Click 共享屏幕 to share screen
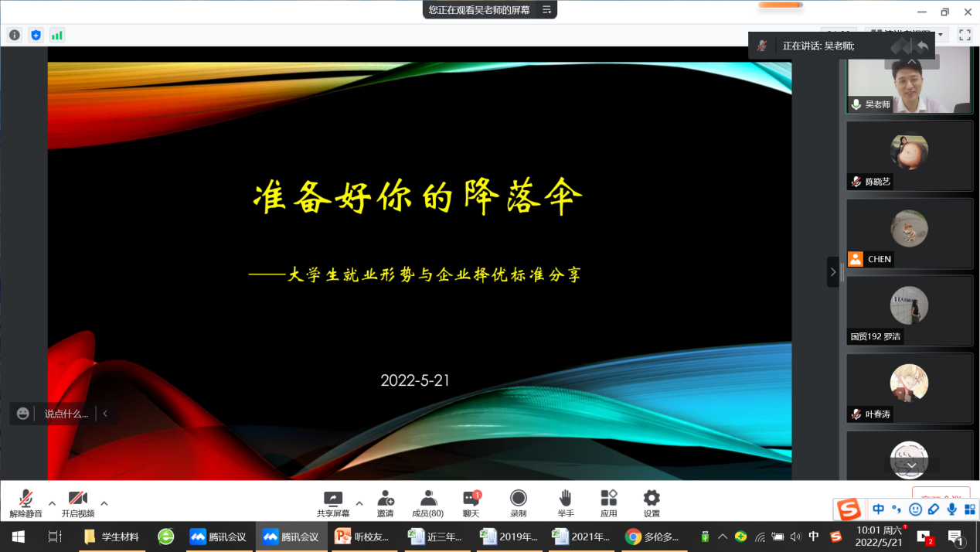 pyautogui.click(x=332, y=503)
